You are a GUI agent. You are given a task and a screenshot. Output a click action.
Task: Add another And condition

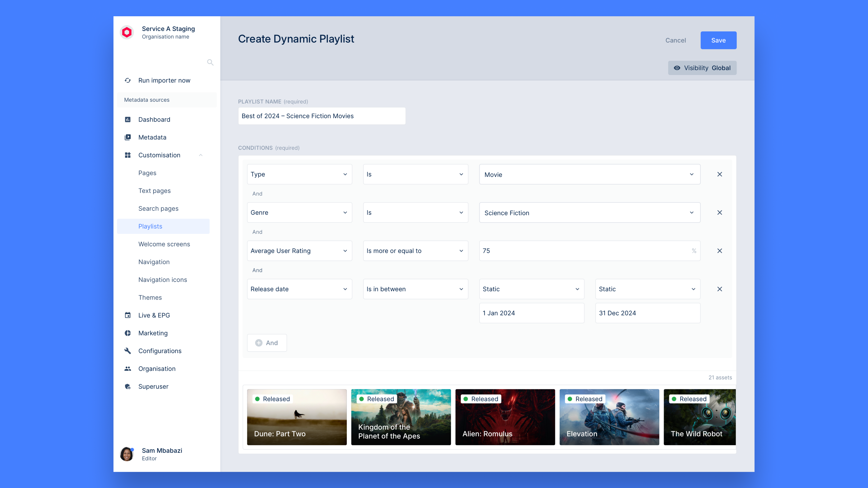click(267, 343)
